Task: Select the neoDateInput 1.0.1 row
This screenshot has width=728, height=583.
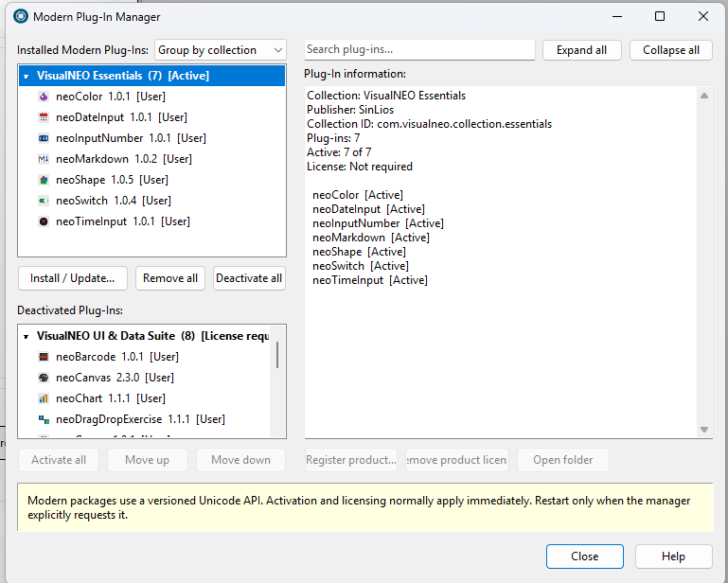Action: pos(151,117)
